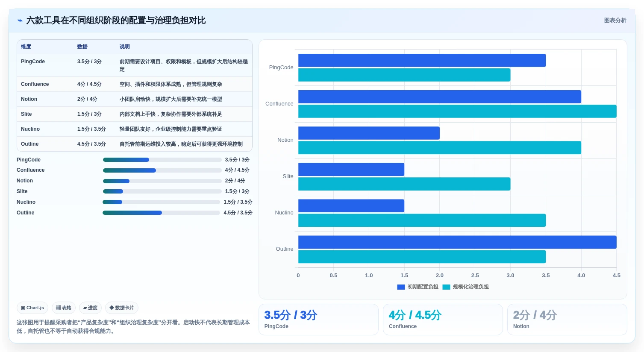Image resolution: width=644 pixels, height=352 pixels.
Task: Click Nuclino blue initial-config bar in chart
Action: click(351, 205)
